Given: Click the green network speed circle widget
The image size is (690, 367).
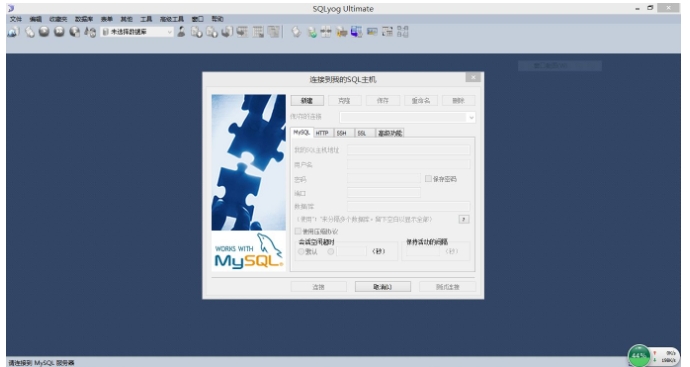Looking at the screenshot, I should (639, 356).
